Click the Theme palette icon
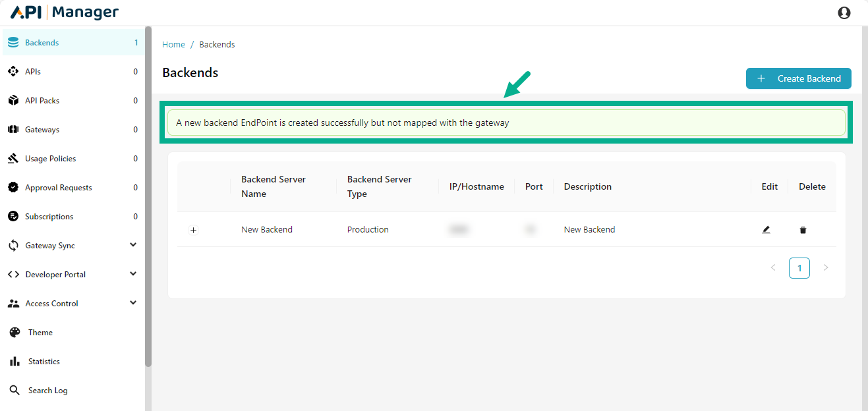The height and width of the screenshot is (411, 868). [x=14, y=333]
